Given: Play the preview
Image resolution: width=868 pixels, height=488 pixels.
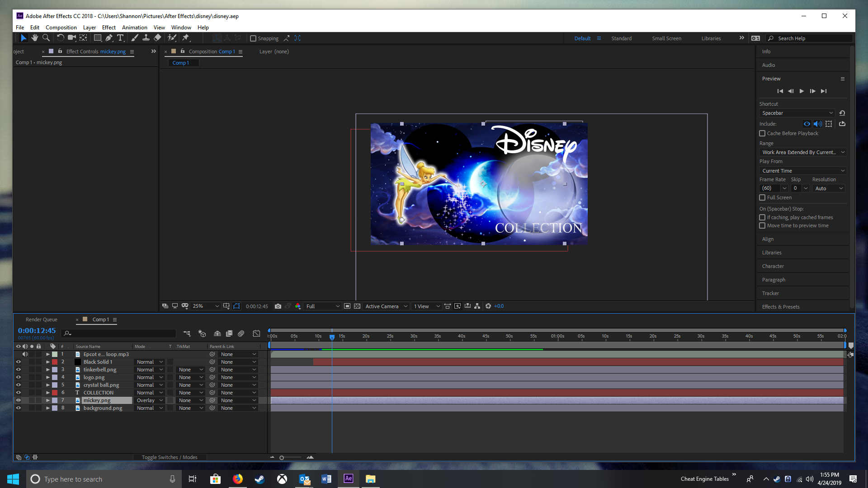Looking at the screenshot, I should pyautogui.click(x=802, y=91).
